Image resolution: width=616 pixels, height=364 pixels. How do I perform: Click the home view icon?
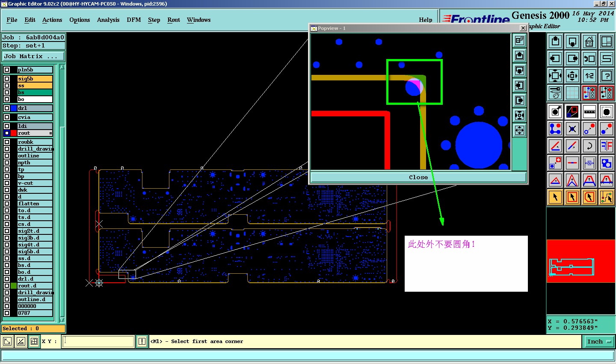[589, 41]
